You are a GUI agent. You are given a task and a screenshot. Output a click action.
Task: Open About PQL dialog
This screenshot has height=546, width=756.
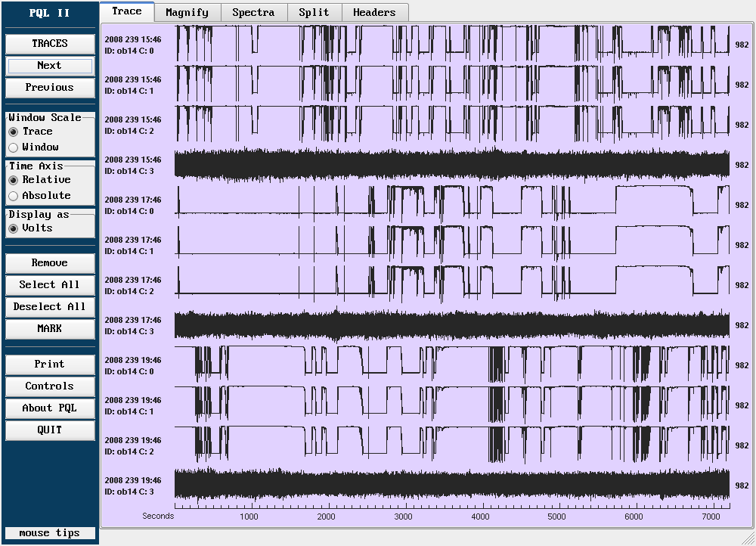click(x=50, y=408)
